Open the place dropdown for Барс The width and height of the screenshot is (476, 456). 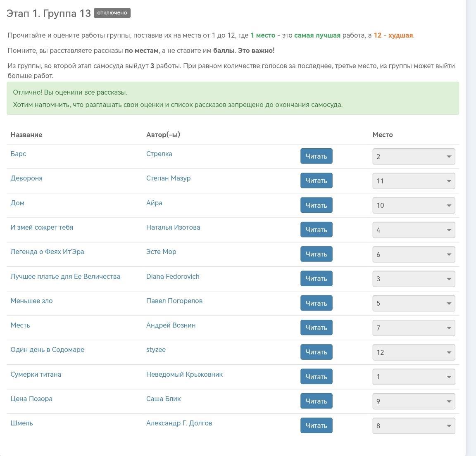pos(413,157)
